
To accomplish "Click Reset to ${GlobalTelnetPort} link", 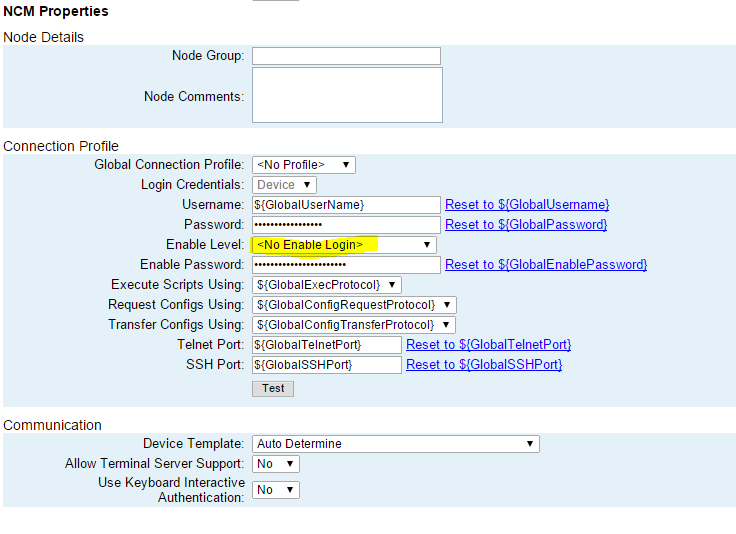I will [489, 345].
